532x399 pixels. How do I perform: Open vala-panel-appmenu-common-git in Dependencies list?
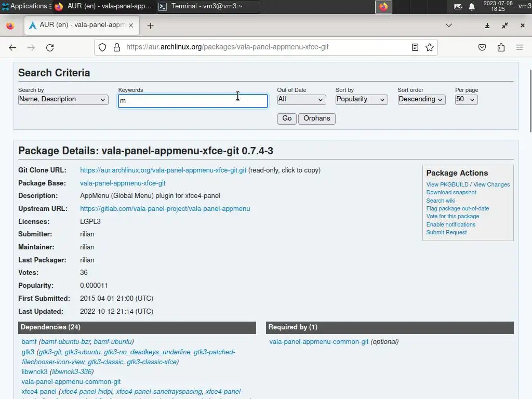click(71, 382)
